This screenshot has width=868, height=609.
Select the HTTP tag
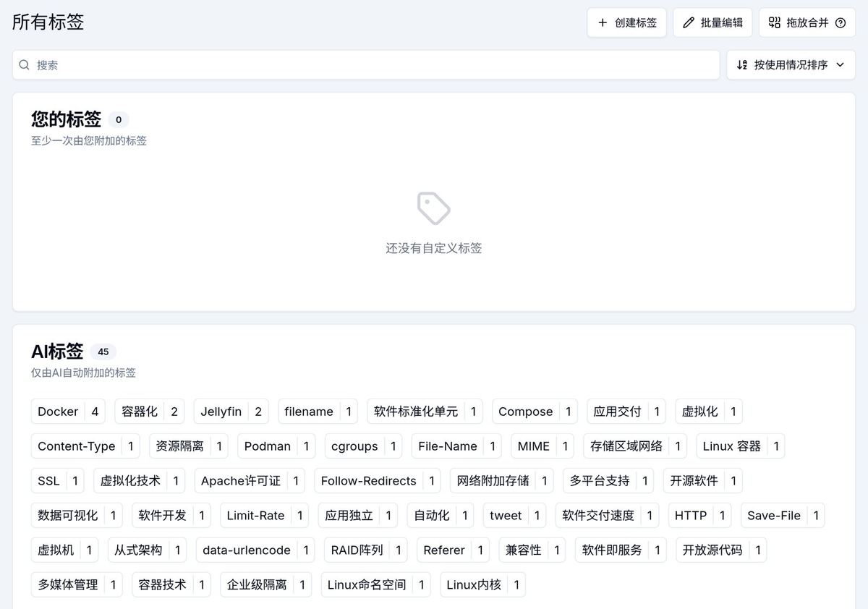699,516
